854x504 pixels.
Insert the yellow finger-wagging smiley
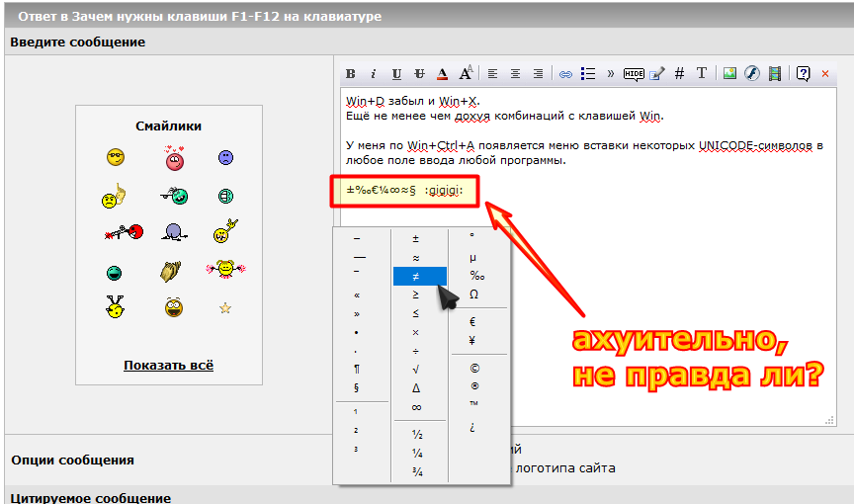click(114, 197)
